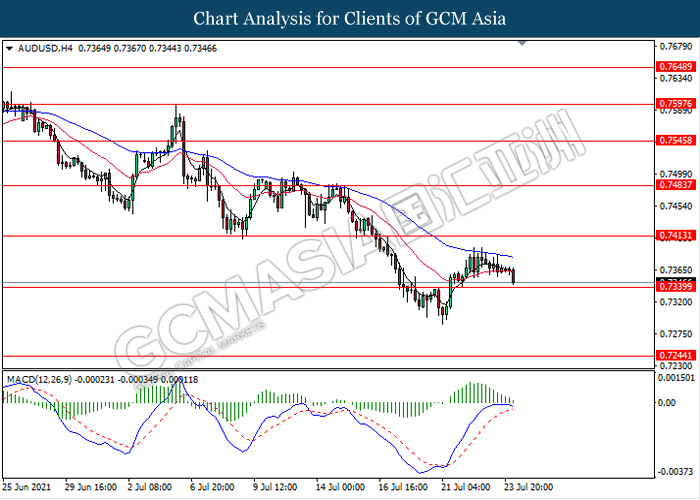This screenshot has height=500, width=700.
Task: Select the AUDUSD,H4 symbol label
Action: (x=39, y=47)
